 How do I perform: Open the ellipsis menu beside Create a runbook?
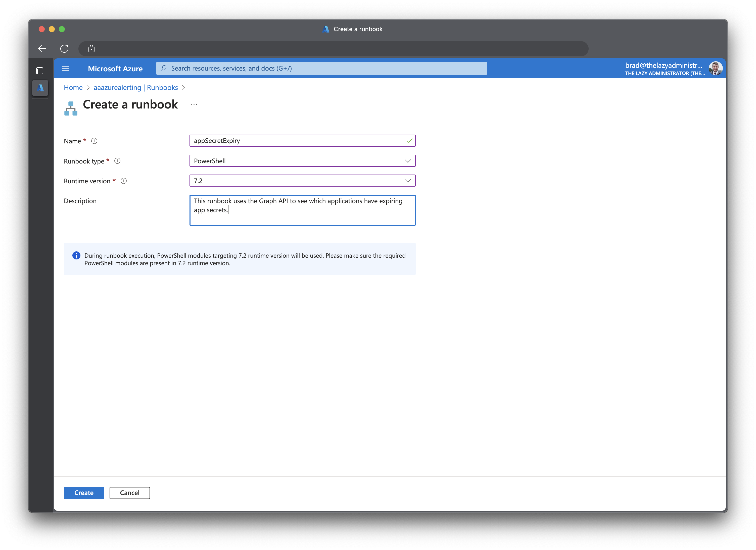pos(194,105)
